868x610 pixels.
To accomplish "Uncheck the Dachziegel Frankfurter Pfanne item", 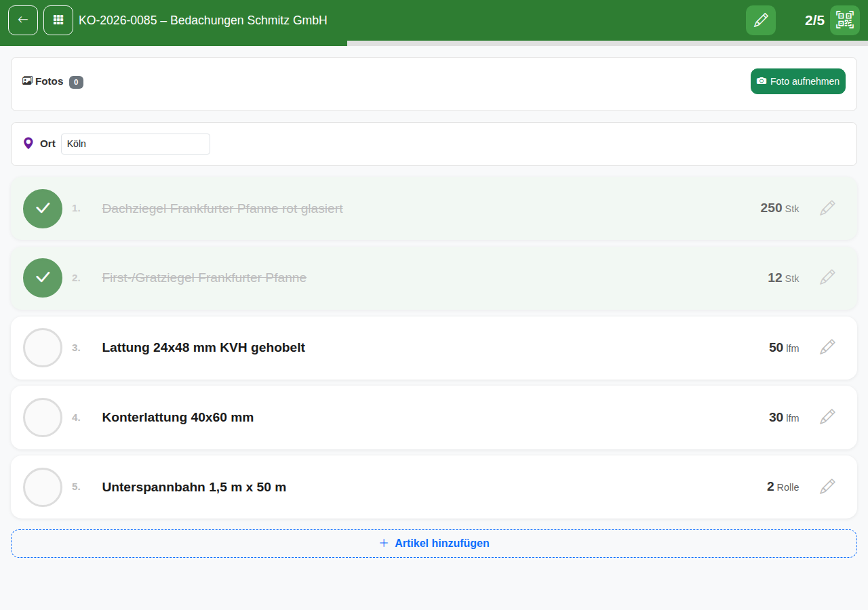I will point(43,209).
